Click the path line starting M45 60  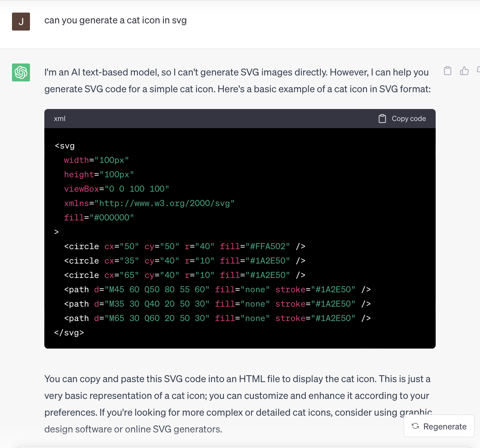pyautogui.click(x=217, y=290)
